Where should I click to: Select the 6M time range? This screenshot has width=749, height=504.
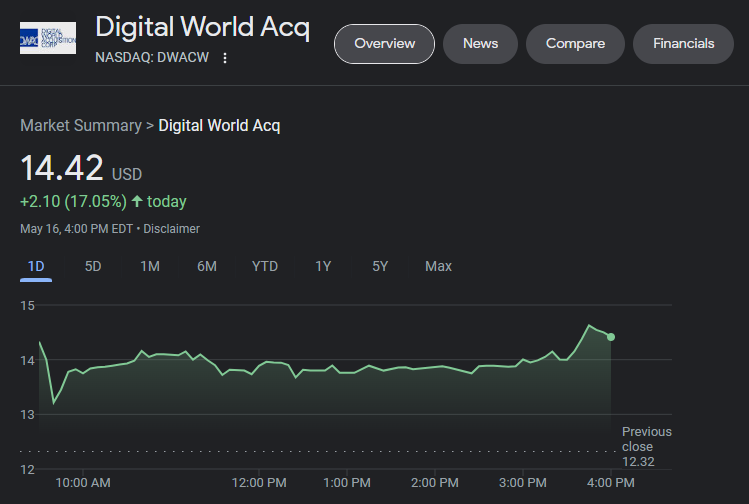(207, 266)
